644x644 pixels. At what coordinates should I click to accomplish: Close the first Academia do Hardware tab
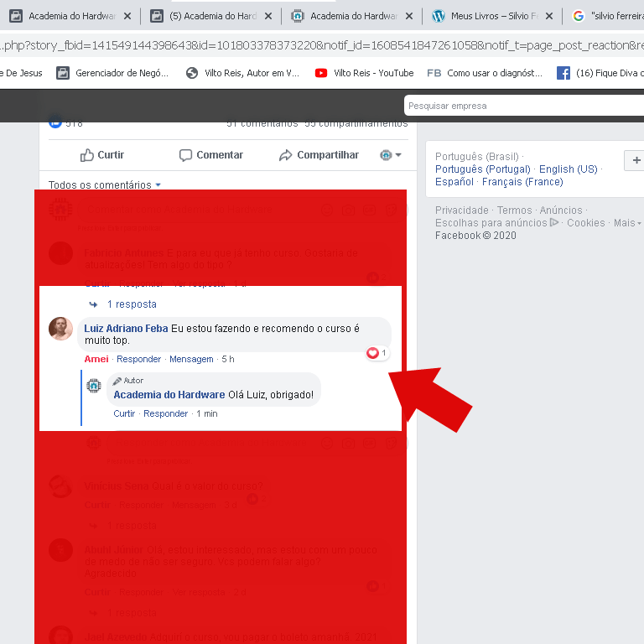click(x=127, y=16)
